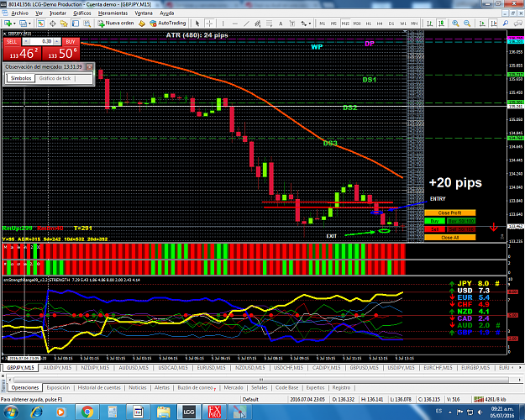Screen dimensions: 525x420
Task: Switch to the W1 timeframe
Action: point(403,24)
